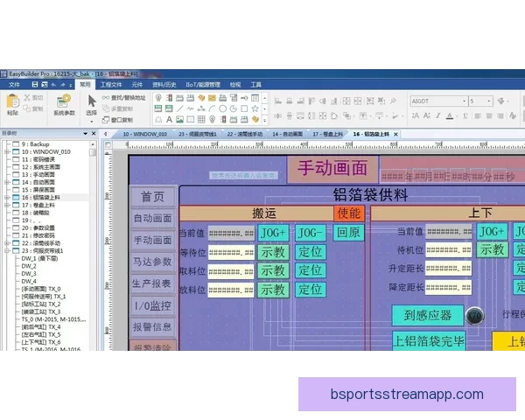This screenshot has height=420, width=525.
Task: Click the 首页 home button on canvas
Action: (x=152, y=196)
